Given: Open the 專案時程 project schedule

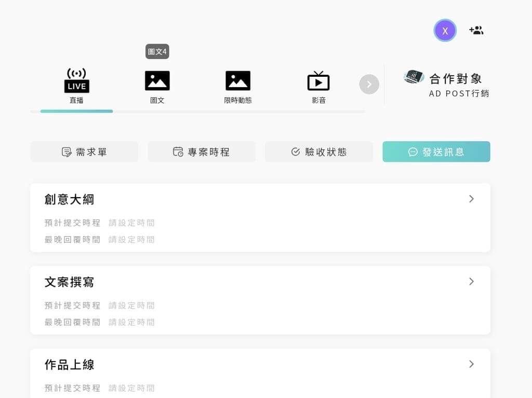Looking at the screenshot, I should [x=202, y=152].
